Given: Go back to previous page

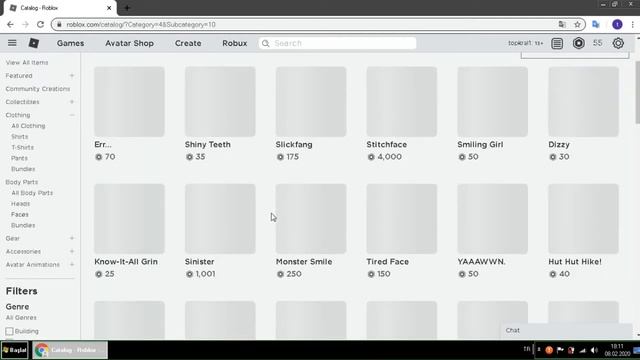Looking at the screenshot, I should click(x=10, y=24).
